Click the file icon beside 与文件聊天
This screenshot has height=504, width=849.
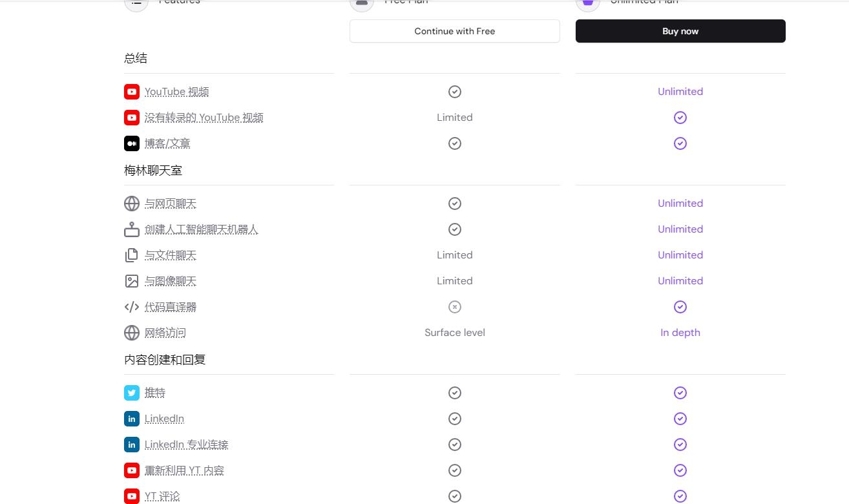pyautogui.click(x=132, y=255)
